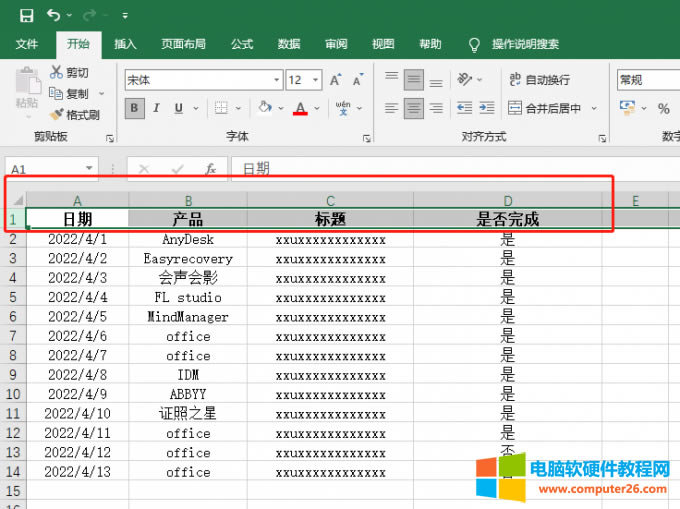The width and height of the screenshot is (680, 509).
Task: Open the font name dropdown (宋体)
Action: (277, 80)
